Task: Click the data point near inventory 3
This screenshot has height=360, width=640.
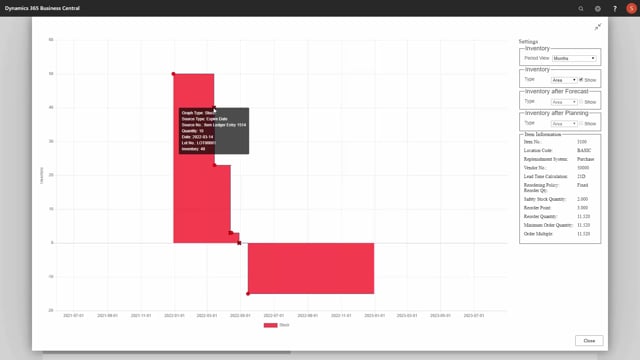Action: point(231,233)
